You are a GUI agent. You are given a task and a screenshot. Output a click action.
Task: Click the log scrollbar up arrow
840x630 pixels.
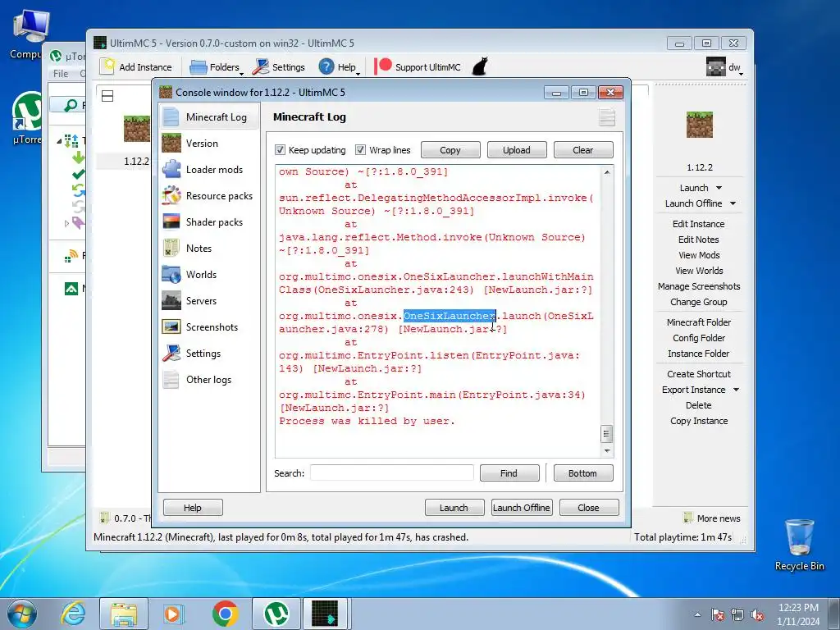[x=606, y=172]
